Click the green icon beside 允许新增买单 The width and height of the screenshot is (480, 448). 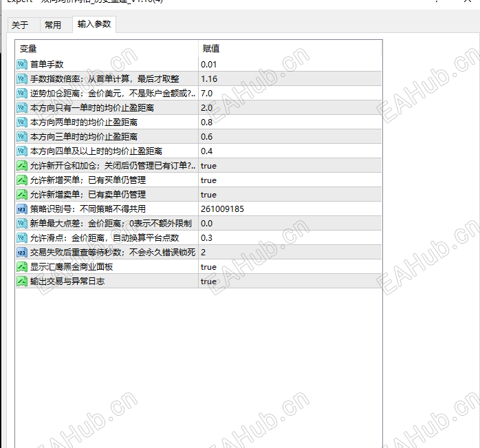tap(22, 180)
